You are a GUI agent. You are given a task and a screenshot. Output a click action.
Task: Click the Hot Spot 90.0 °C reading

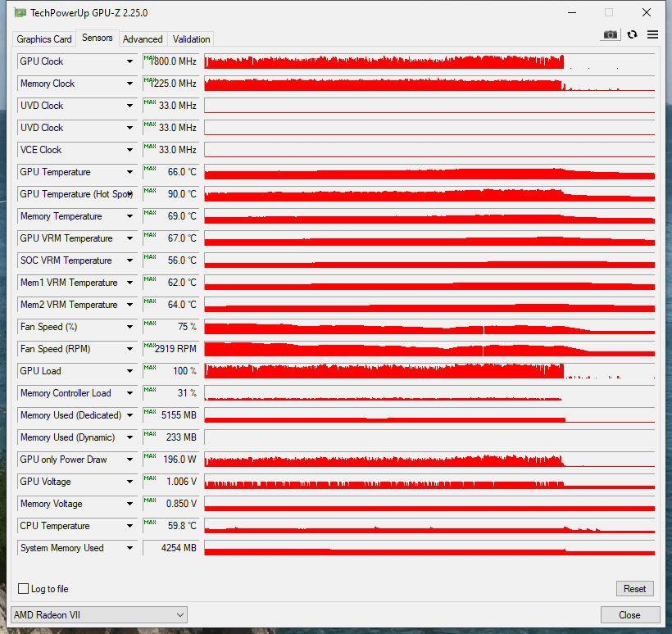click(170, 194)
